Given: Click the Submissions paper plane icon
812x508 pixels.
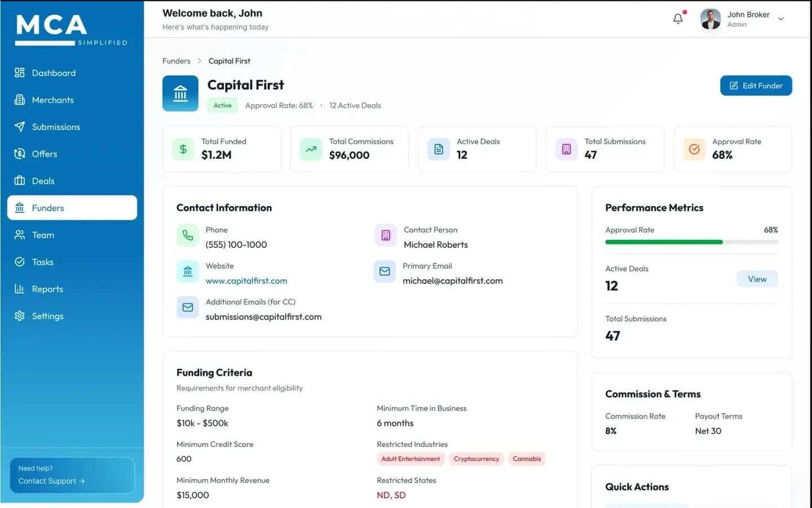Looking at the screenshot, I should click(20, 127).
